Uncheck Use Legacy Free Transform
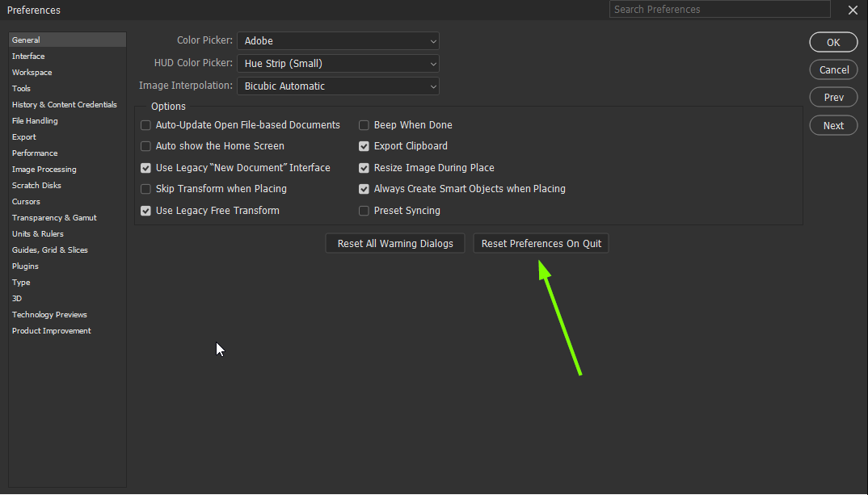 [145, 210]
